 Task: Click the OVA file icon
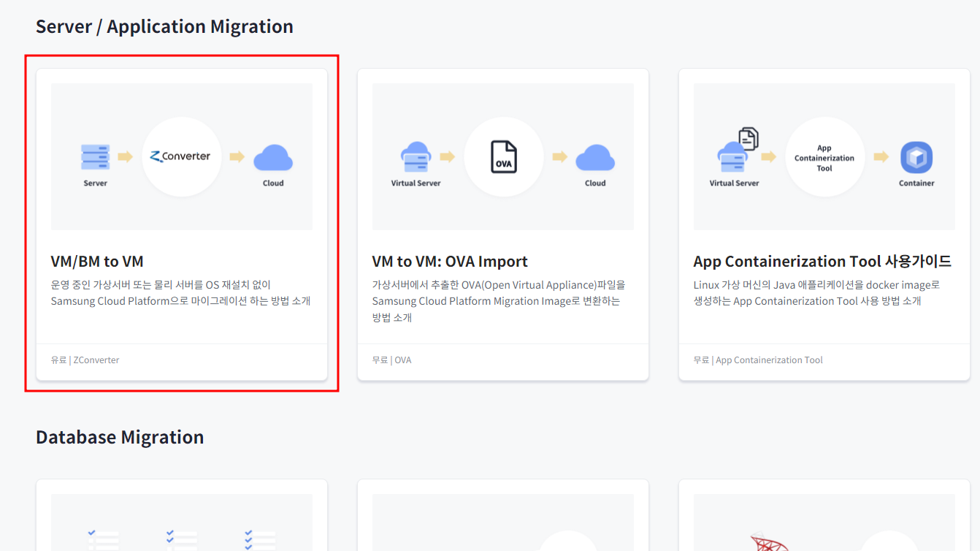(504, 156)
